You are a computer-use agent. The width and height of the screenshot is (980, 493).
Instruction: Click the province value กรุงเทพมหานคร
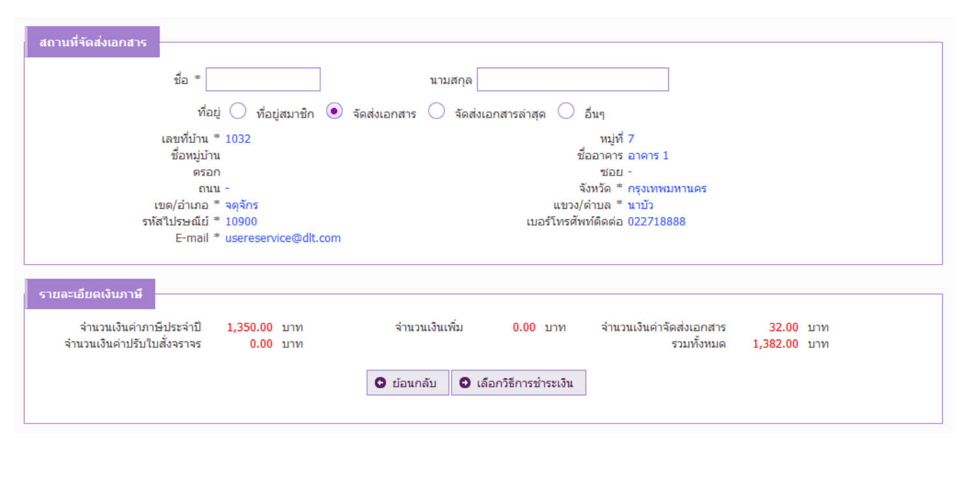click(x=667, y=189)
